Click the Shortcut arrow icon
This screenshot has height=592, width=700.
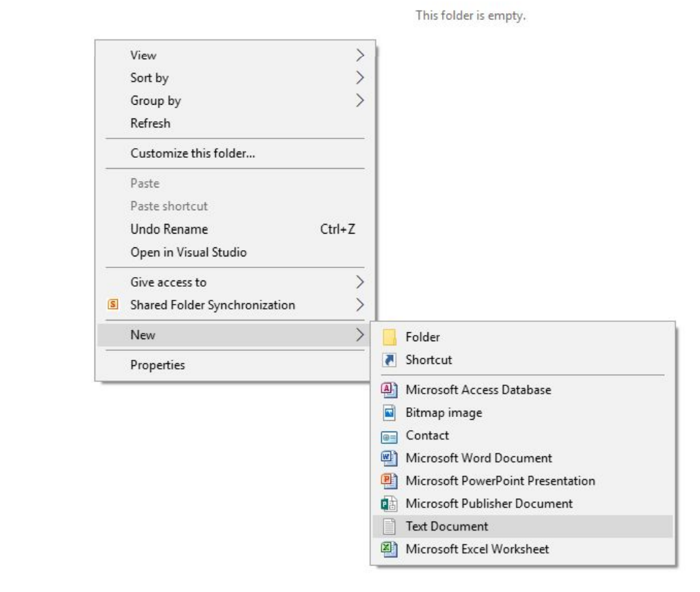point(389,360)
